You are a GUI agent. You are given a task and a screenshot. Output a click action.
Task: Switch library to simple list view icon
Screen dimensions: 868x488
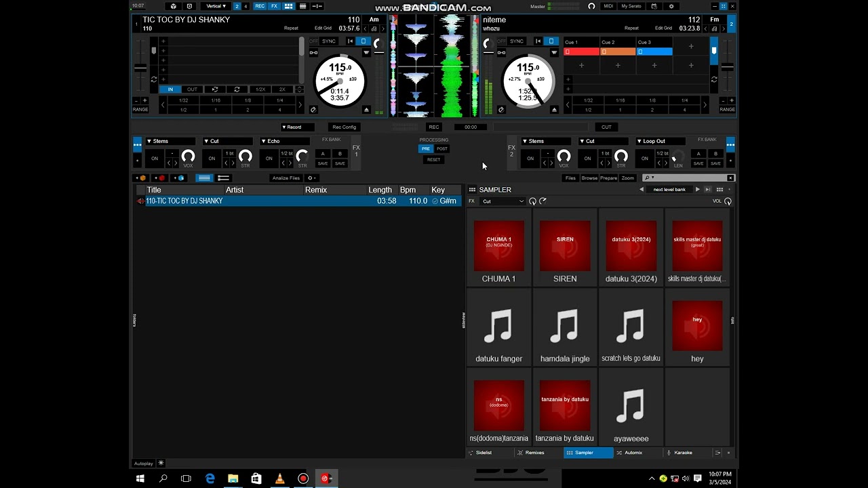(204, 178)
